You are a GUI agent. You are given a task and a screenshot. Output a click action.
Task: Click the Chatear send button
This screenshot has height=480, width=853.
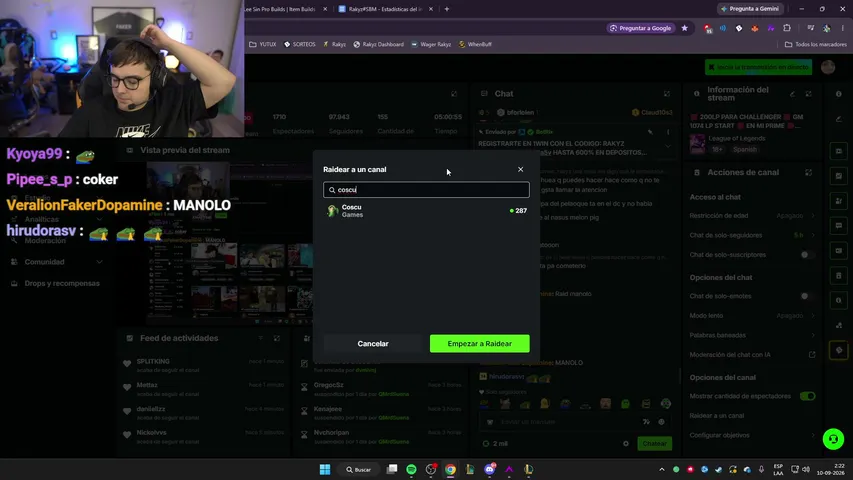pyautogui.click(x=654, y=444)
